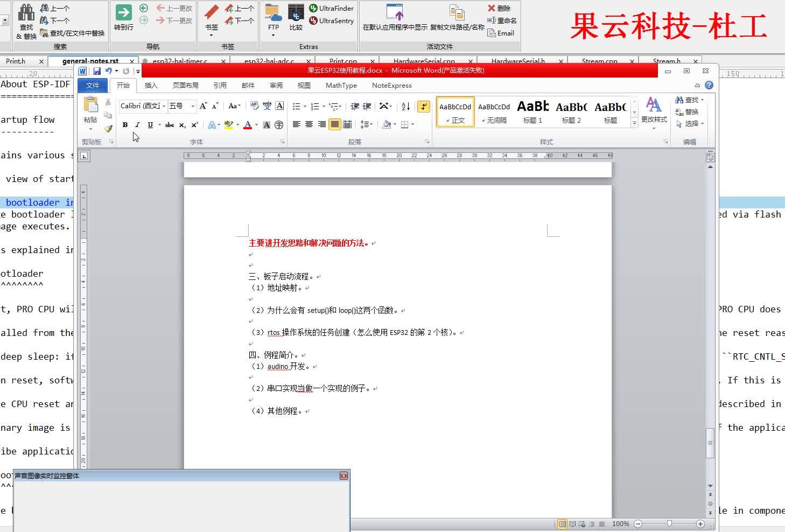Click 替换 button in editing group
The height and width of the screenshot is (532, 785).
click(688, 111)
